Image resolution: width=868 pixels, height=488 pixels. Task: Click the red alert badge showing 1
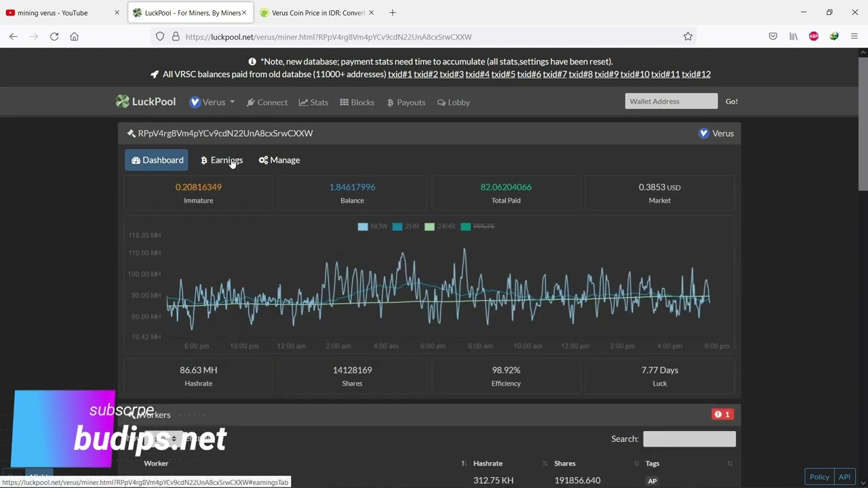(723, 414)
